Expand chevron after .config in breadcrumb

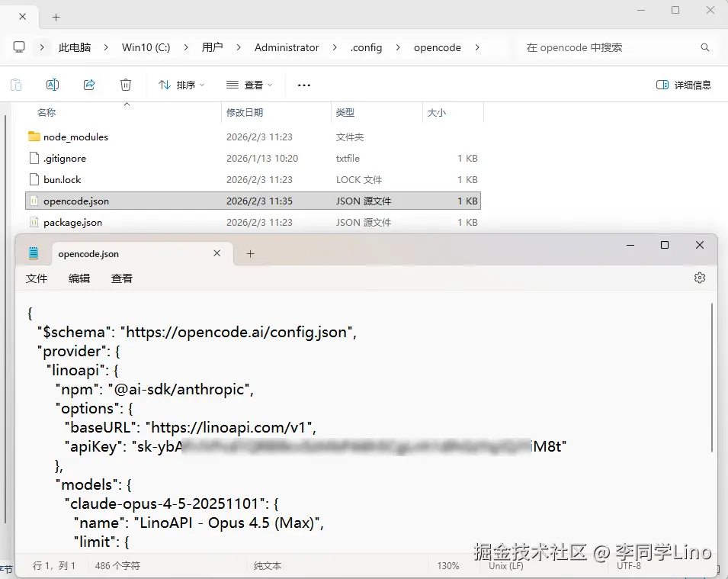[397, 47]
